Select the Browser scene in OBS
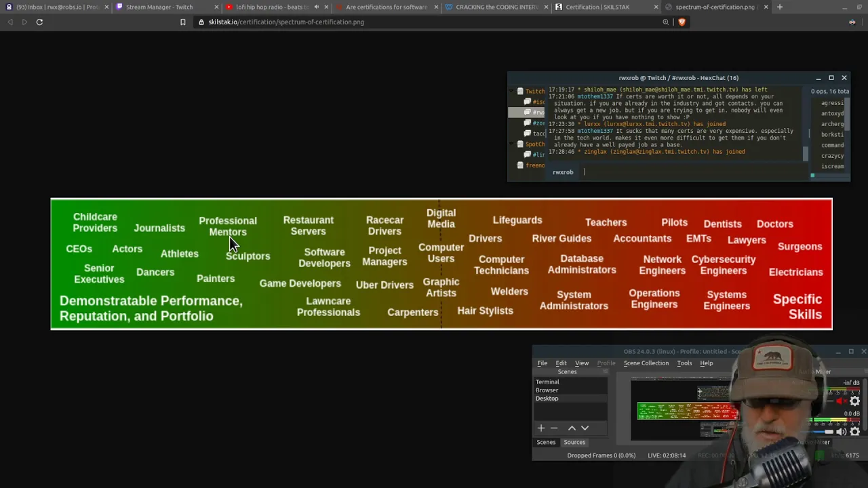Screen dimensions: 868x488 coord(571,390)
